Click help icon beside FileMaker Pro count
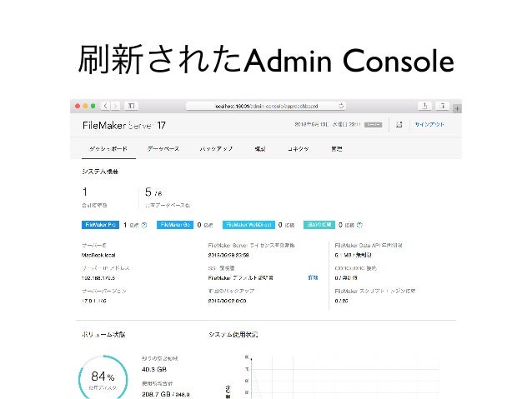 [x=144, y=225]
